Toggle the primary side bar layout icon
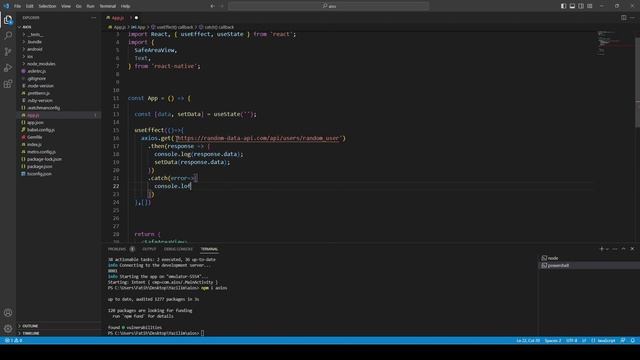 [x=563, y=6]
